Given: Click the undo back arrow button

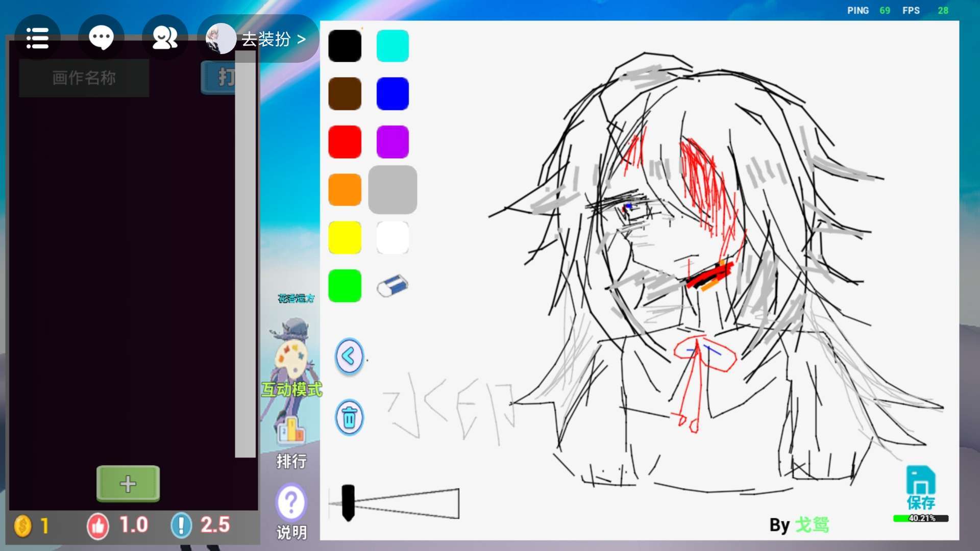Looking at the screenshot, I should tap(349, 356).
